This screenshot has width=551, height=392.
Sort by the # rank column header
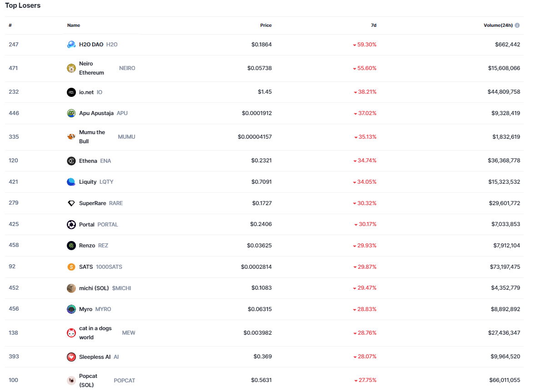(x=10, y=25)
